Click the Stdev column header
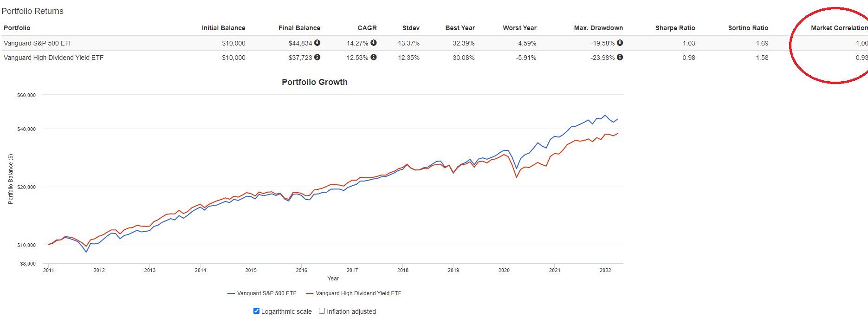The height and width of the screenshot is (318, 868). coord(411,28)
